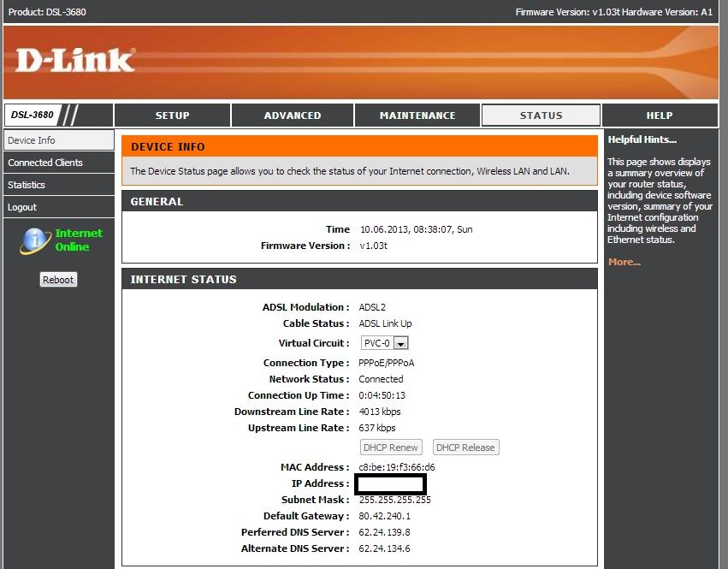Viewport: 728px width, 569px height.
Task: Click the DHCP Renew button
Action: (391, 447)
